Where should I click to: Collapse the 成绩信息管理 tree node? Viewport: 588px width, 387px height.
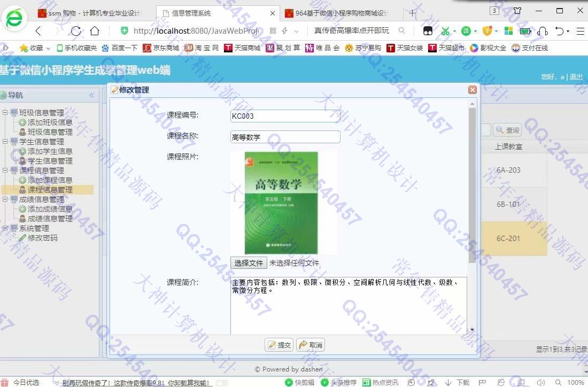pos(5,199)
